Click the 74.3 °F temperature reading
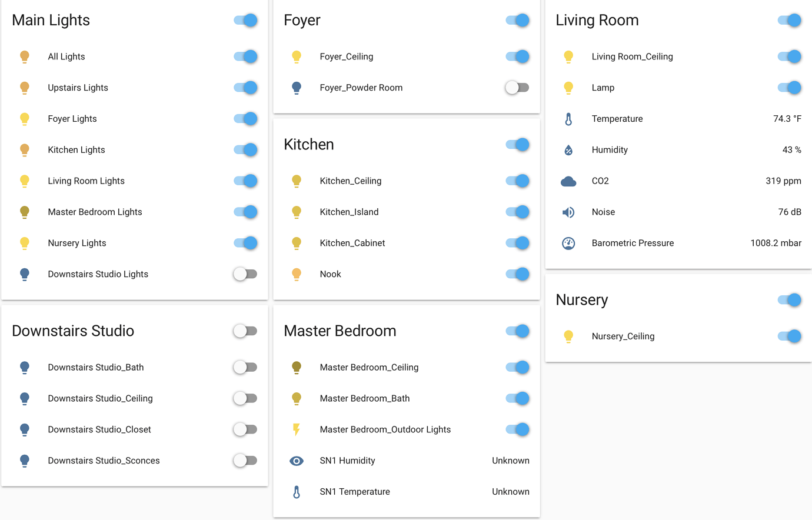This screenshot has height=520, width=812. point(787,118)
